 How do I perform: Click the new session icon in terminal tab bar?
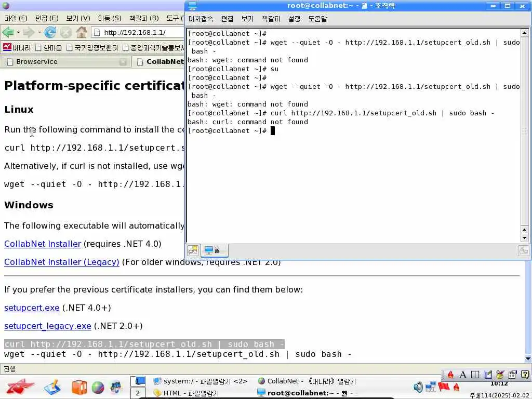(x=193, y=251)
